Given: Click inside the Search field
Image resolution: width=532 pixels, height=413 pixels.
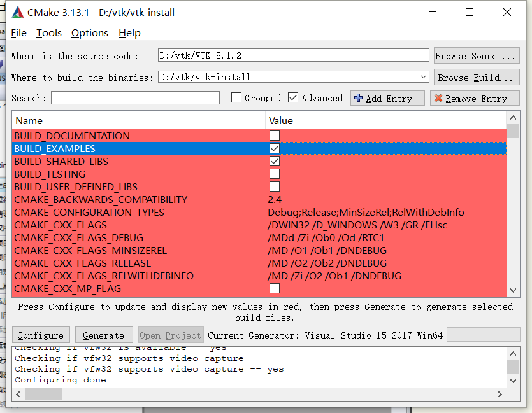Looking at the screenshot, I should click(x=135, y=97).
